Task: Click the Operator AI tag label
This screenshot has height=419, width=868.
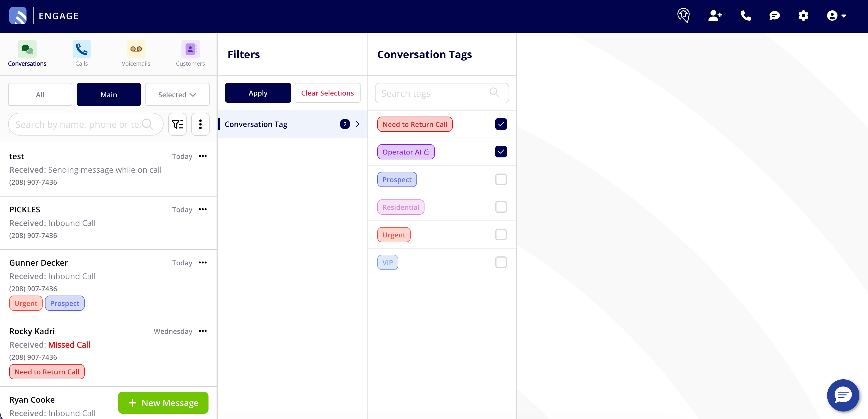Action: coord(406,152)
